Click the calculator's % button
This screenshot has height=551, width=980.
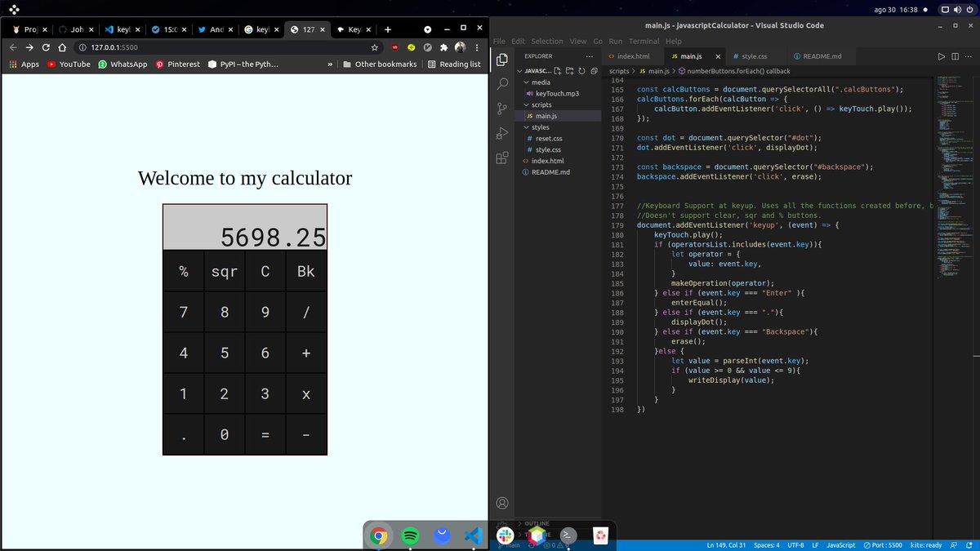[x=184, y=271]
